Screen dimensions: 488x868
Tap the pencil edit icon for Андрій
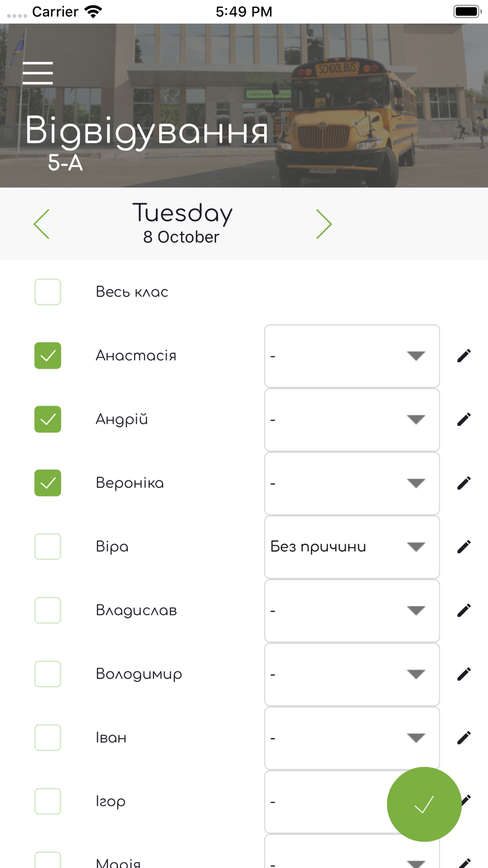coord(464,419)
